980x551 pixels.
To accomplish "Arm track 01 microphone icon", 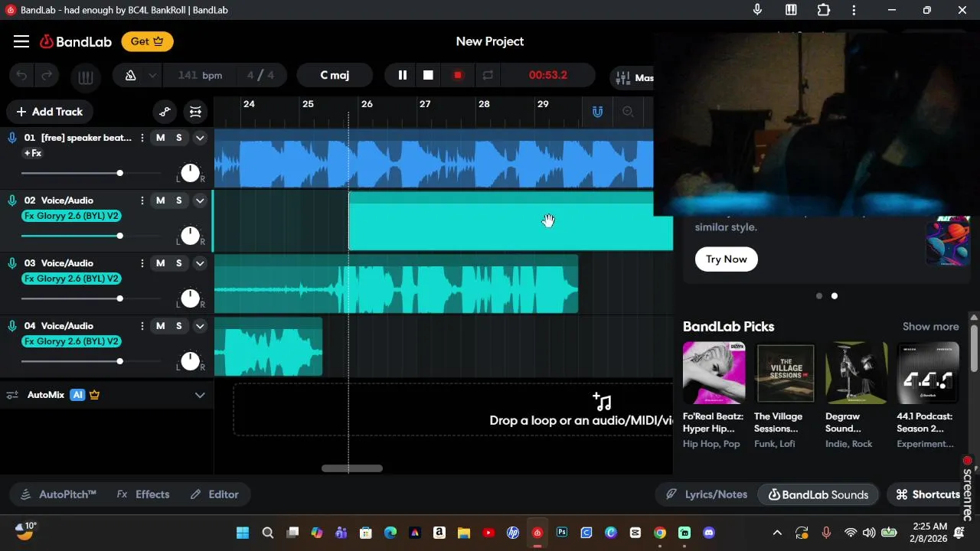I will tap(12, 138).
